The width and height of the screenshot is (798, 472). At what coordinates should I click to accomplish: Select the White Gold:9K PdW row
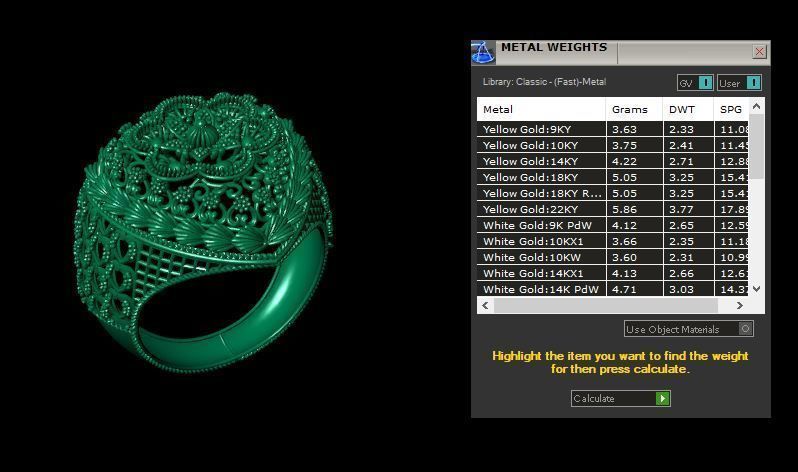tap(613, 225)
